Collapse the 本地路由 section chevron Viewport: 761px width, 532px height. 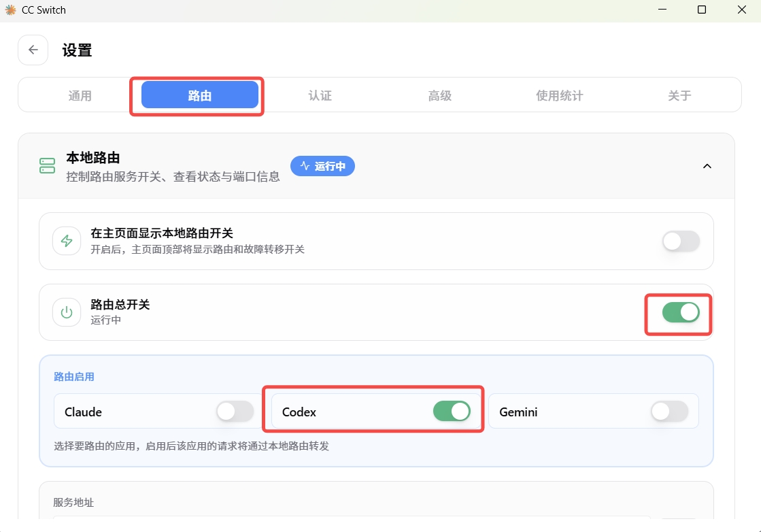707,166
